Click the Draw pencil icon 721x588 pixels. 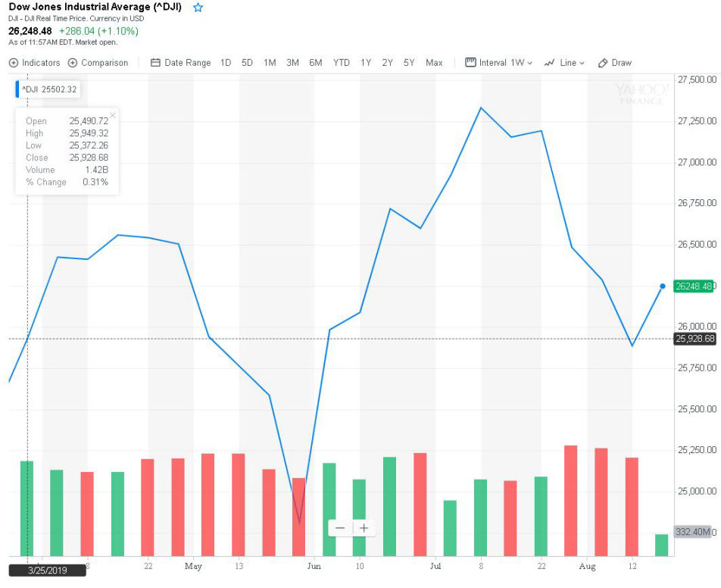coord(603,63)
